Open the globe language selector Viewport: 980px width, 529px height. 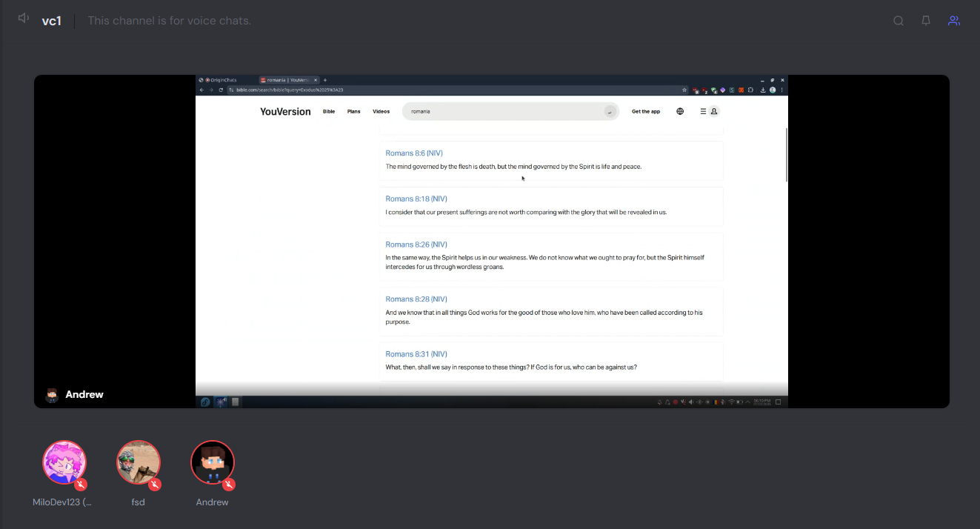pyautogui.click(x=680, y=112)
